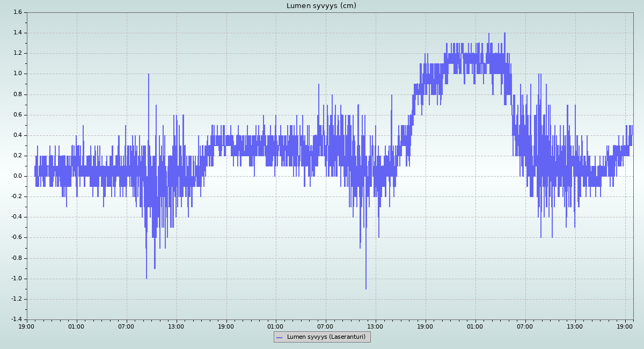This screenshot has height=349, width=644.
Task: Click the -0.6 label on y-axis
Action: point(16,237)
